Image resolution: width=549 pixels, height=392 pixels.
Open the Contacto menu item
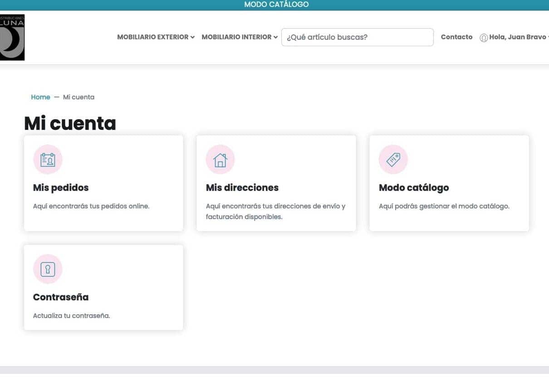click(x=456, y=37)
